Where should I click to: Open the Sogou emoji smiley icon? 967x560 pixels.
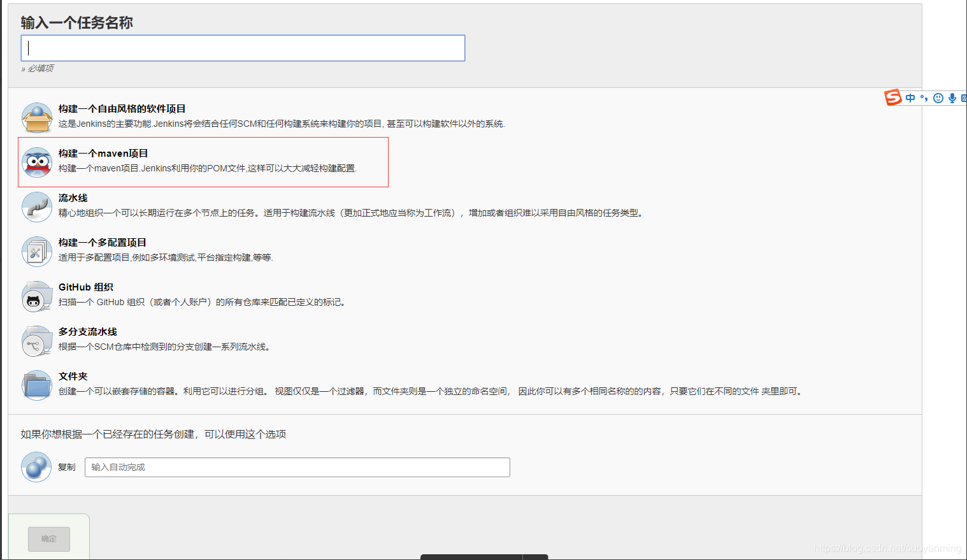coord(938,98)
